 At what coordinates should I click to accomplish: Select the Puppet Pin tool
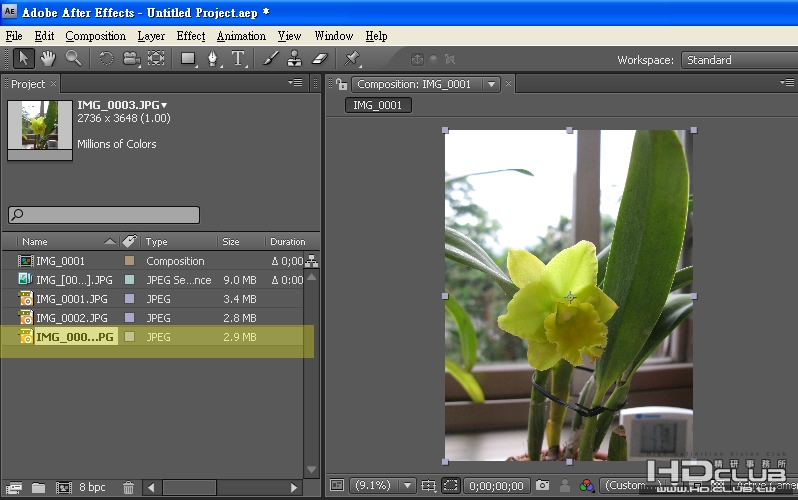[352, 59]
